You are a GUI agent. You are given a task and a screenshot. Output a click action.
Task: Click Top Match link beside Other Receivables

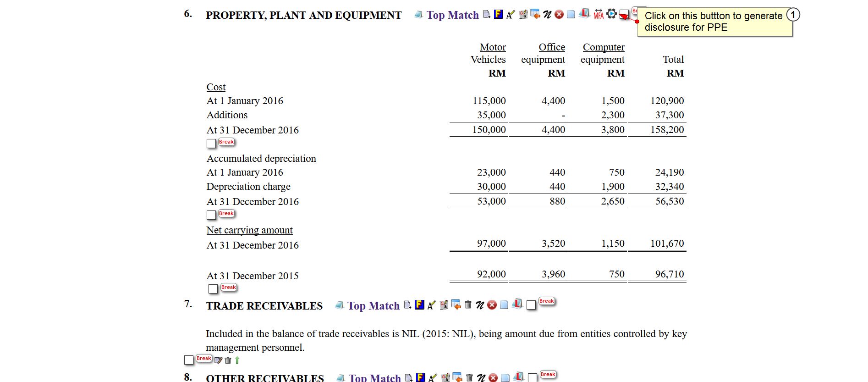point(374,378)
